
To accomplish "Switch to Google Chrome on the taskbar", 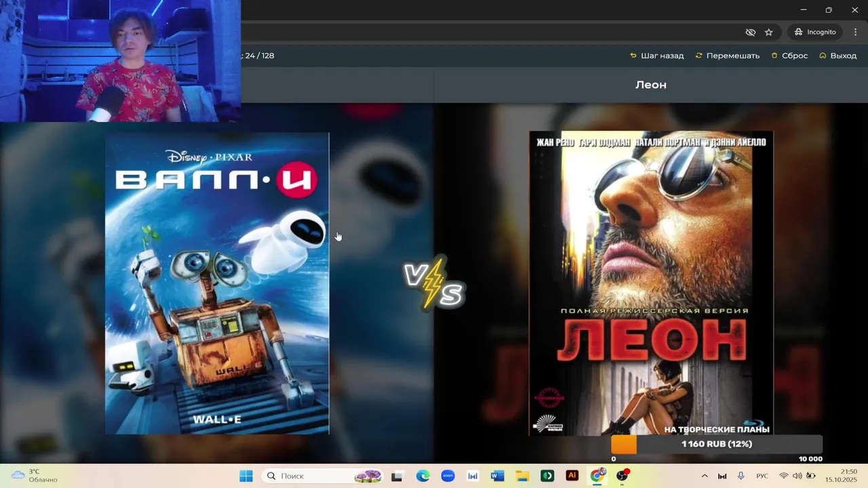I will coord(597,476).
